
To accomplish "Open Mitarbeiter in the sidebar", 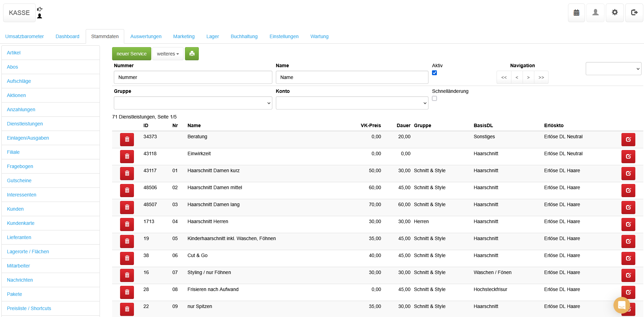I will (18, 266).
